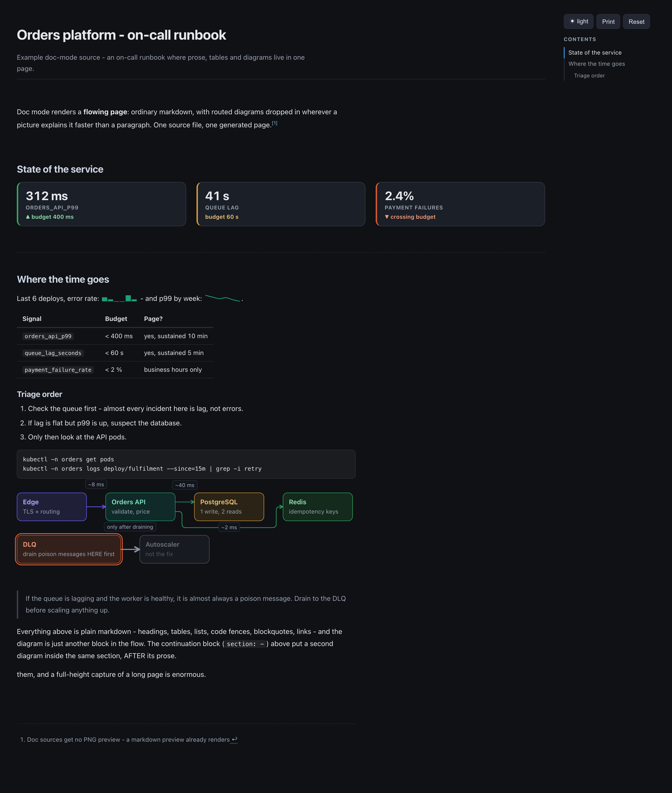Image resolution: width=672 pixels, height=793 pixels.
Task: Click the p99 by week line sparkline
Action: (x=222, y=298)
